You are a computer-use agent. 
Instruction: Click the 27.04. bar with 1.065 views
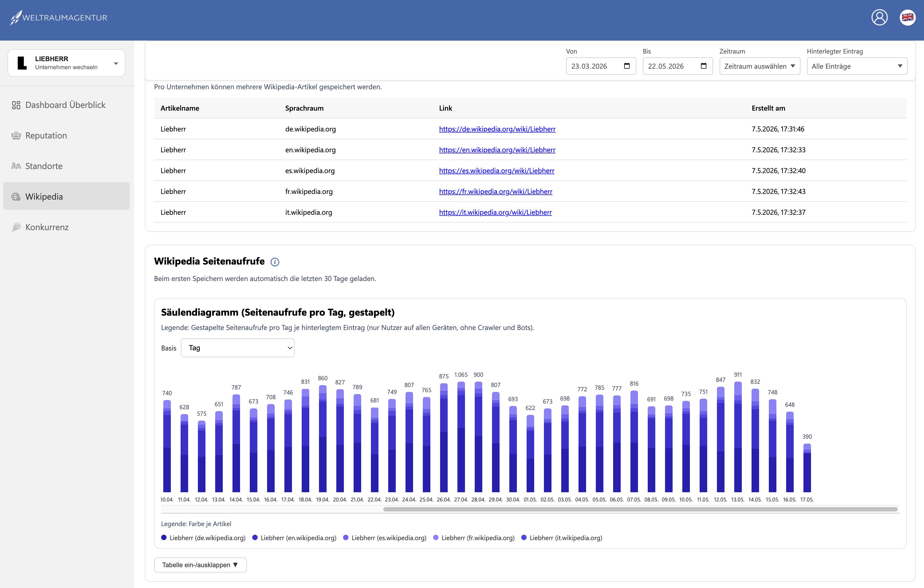pyautogui.click(x=461, y=437)
